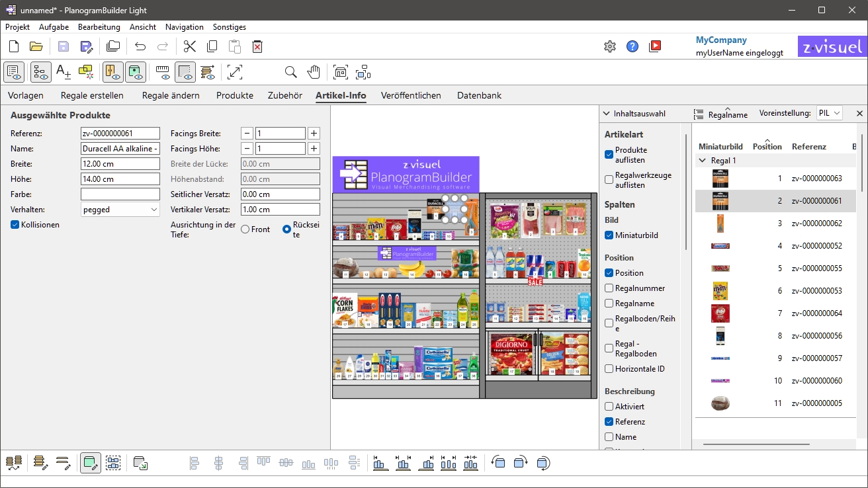
Task: Open the MyCompany link
Action: (721, 40)
